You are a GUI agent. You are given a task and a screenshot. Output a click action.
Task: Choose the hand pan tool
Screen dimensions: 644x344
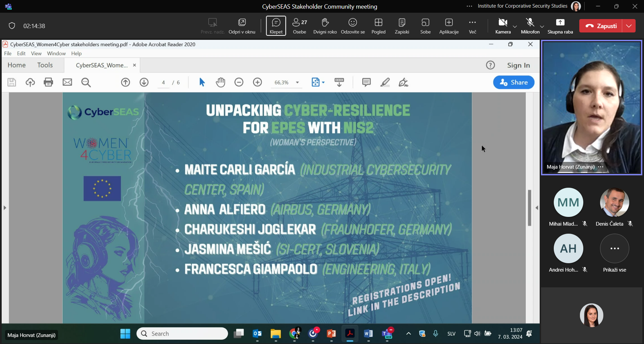coord(221,82)
